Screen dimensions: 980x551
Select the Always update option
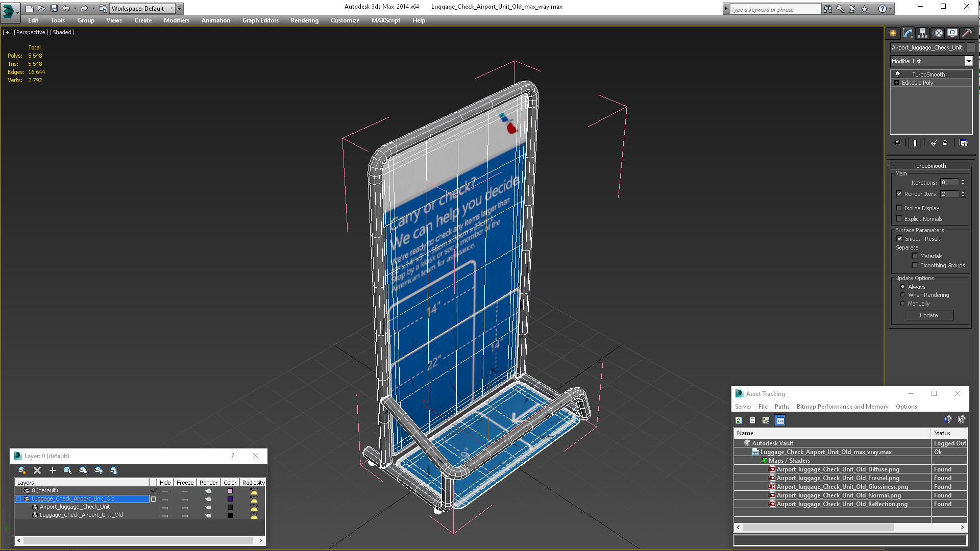click(x=902, y=287)
